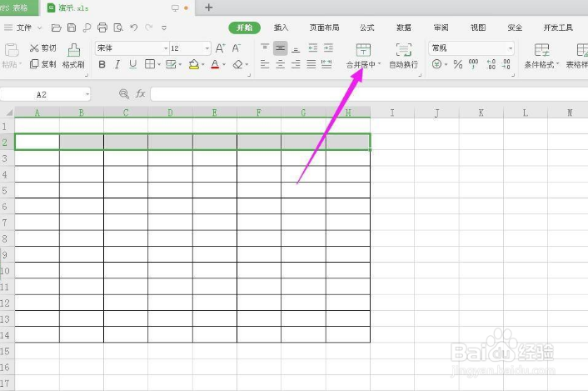Click the Print icon
Screen dimensions: 588x391
point(102,28)
